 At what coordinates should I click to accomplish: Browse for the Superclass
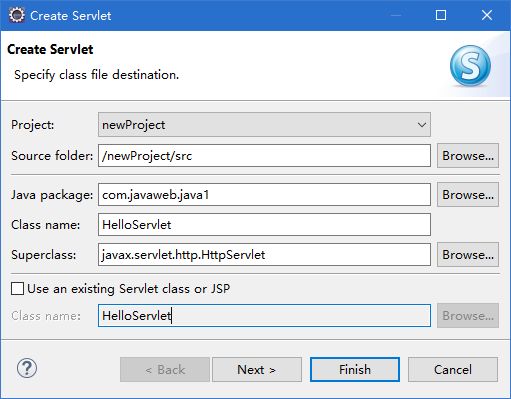[x=468, y=255]
